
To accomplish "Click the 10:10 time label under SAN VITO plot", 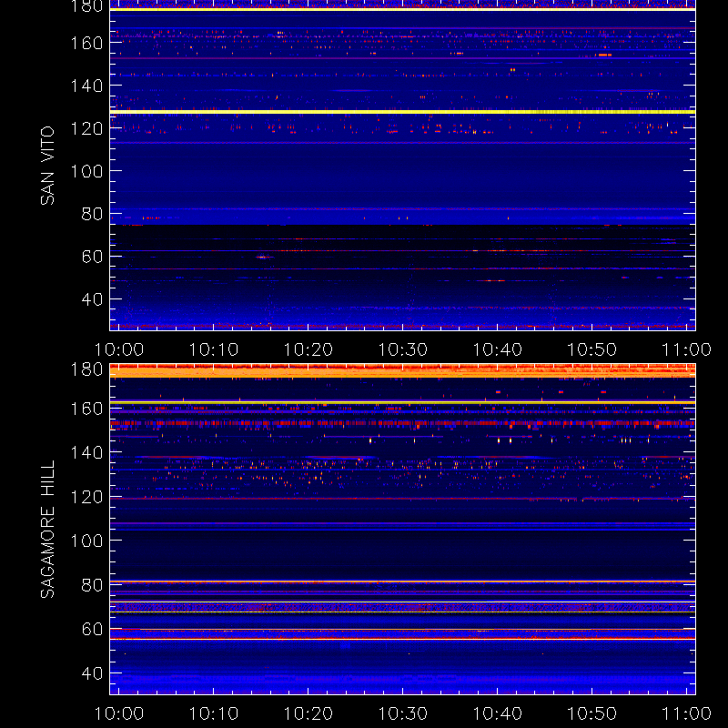I will (x=214, y=349).
